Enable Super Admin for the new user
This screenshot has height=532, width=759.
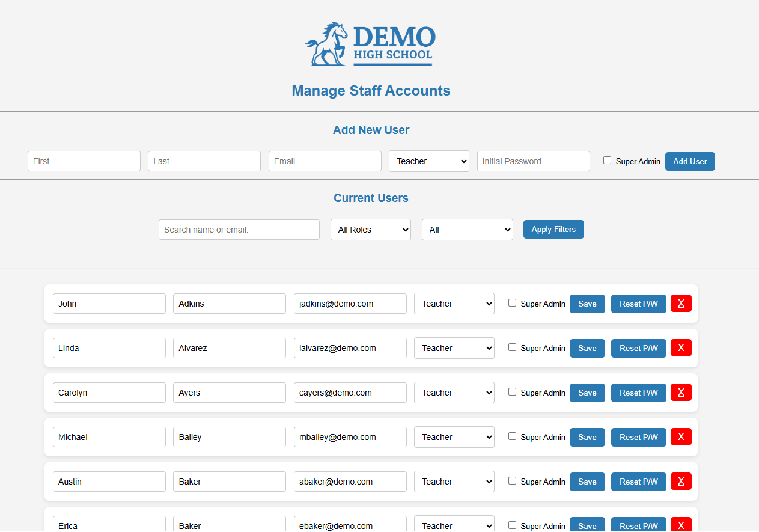607,160
